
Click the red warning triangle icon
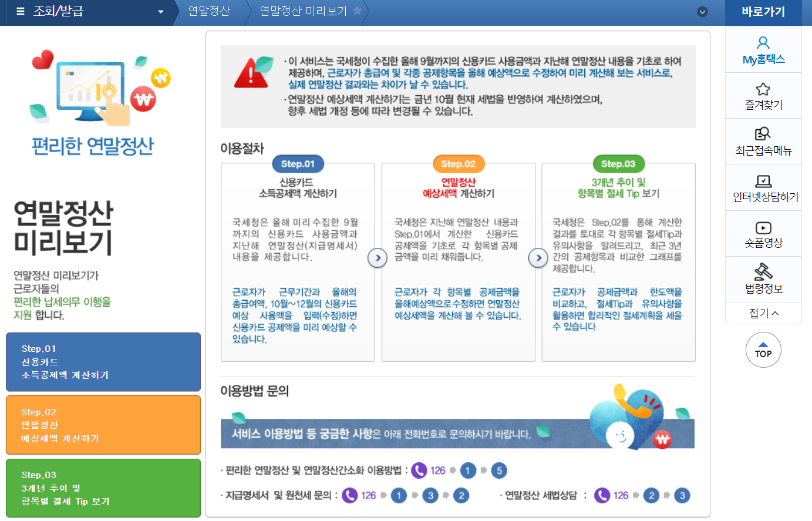click(x=250, y=74)
